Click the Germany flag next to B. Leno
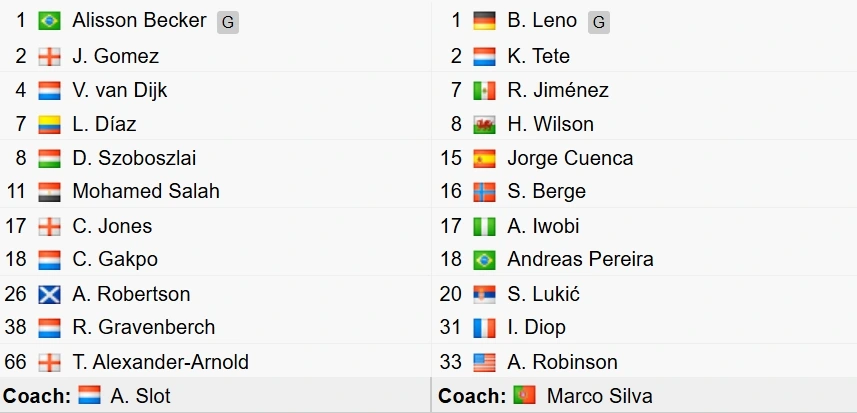 coord(484,21)
